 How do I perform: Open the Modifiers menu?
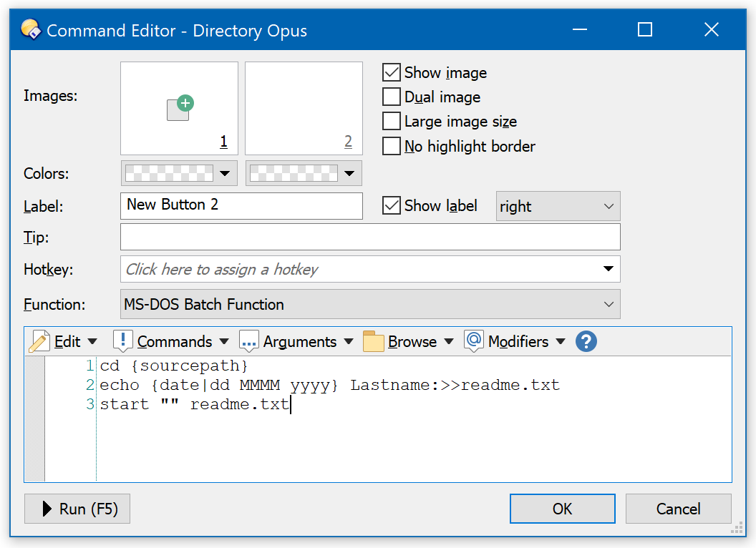[518, 342]
